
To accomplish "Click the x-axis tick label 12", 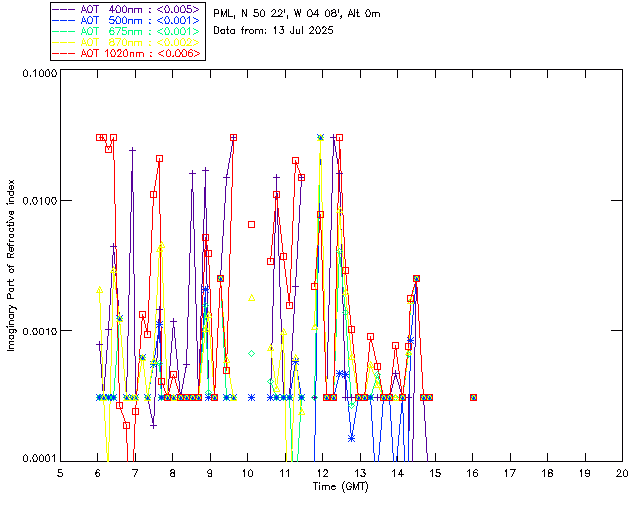I will click(x=322, y=473).
